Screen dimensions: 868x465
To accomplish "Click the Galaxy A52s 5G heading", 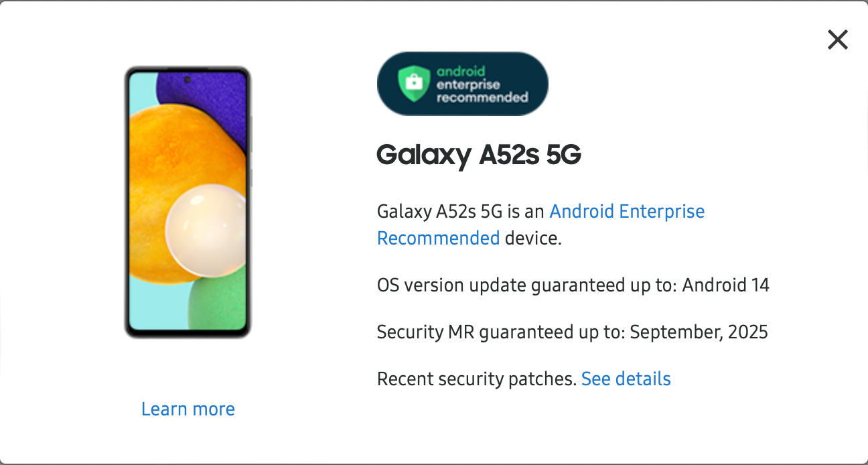I will [x=479, y=155].
